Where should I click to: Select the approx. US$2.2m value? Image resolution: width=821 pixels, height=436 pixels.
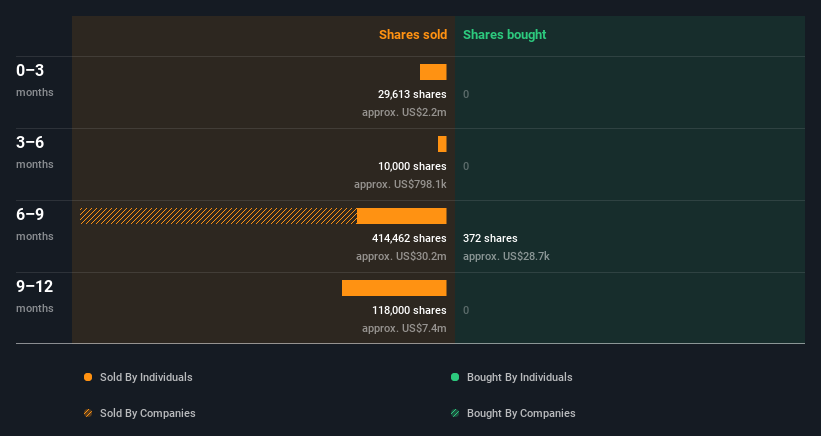(x=404, y=113)
